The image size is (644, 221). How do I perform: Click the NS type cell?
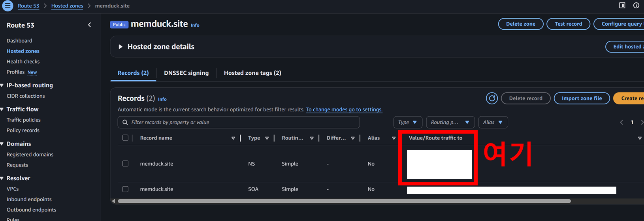click(251, 164)
